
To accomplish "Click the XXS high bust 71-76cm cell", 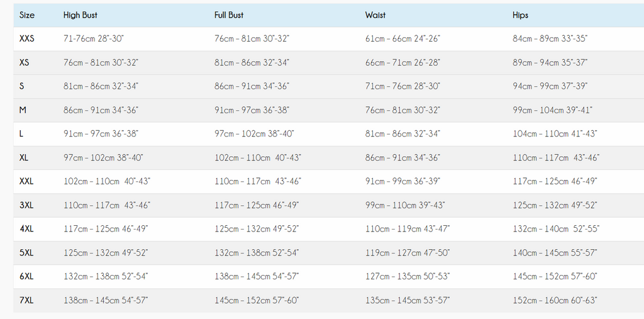I will click(x=94, y=39).
